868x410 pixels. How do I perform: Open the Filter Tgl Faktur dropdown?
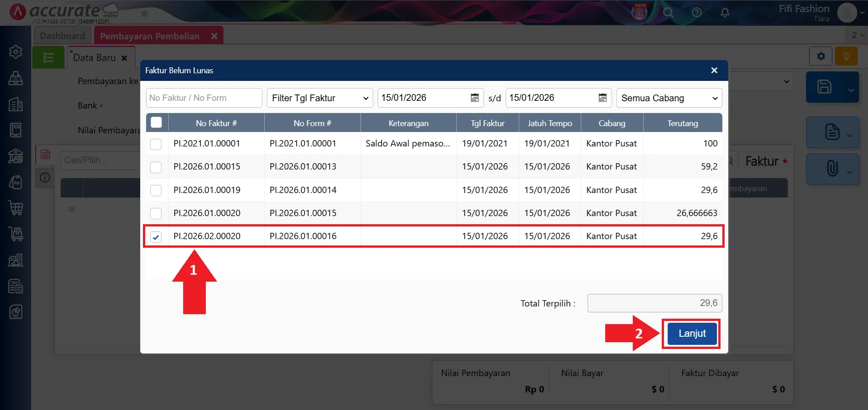click(319, 98)
